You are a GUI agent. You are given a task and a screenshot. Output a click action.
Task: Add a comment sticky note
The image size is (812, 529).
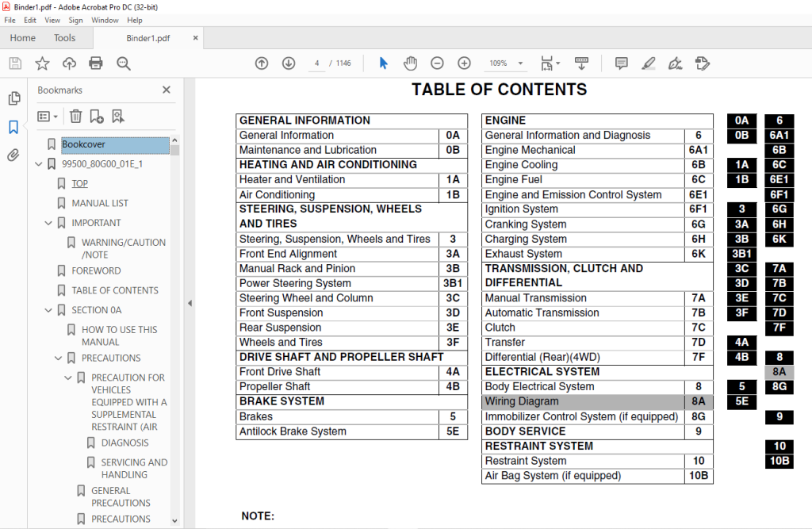622,63
